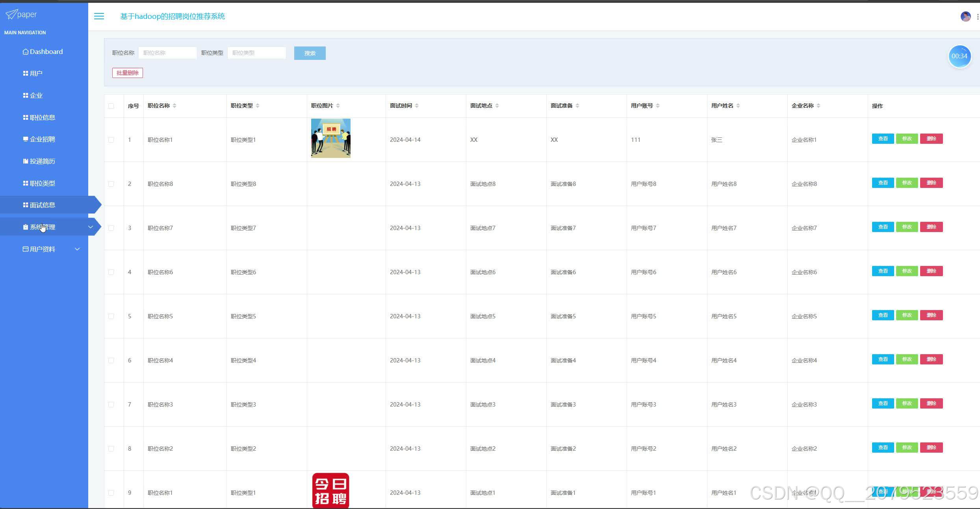Sort by 用户姓名 column arrows
The image size is (980, 509).
coord(738,106)
